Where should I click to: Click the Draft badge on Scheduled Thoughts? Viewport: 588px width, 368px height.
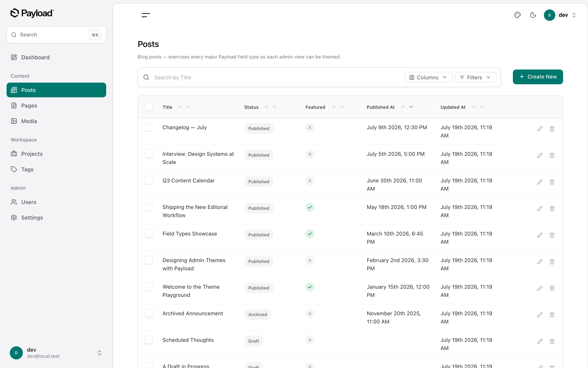[x=254, y=341]
